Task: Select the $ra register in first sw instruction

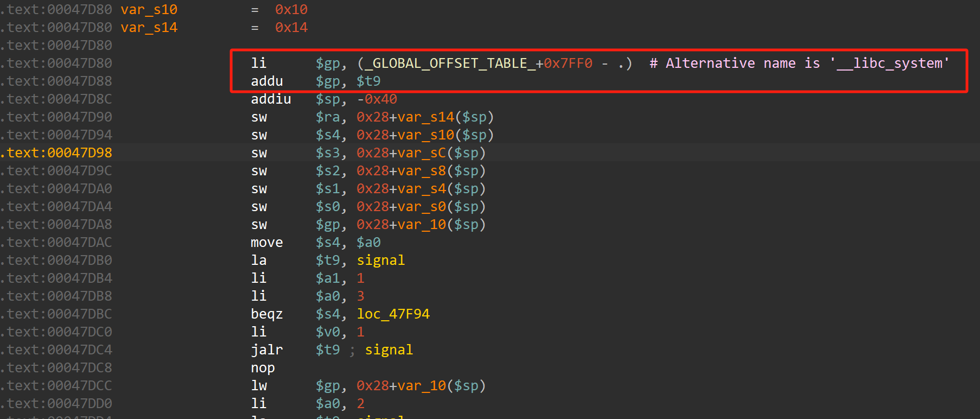Action: tap(328, 117)
